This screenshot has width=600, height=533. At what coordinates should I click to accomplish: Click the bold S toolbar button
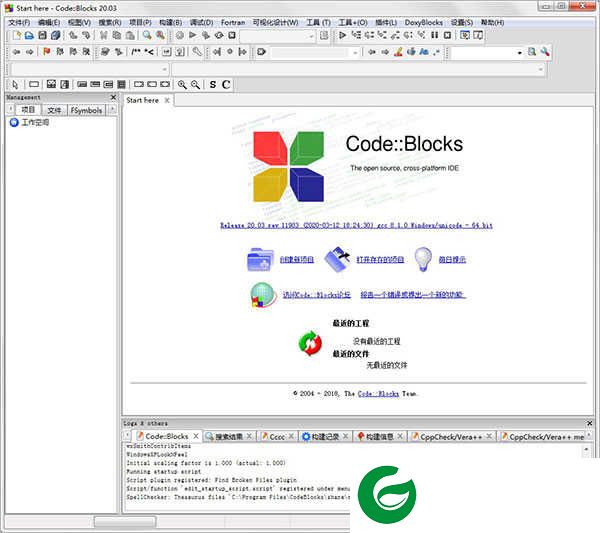(213, 85)
